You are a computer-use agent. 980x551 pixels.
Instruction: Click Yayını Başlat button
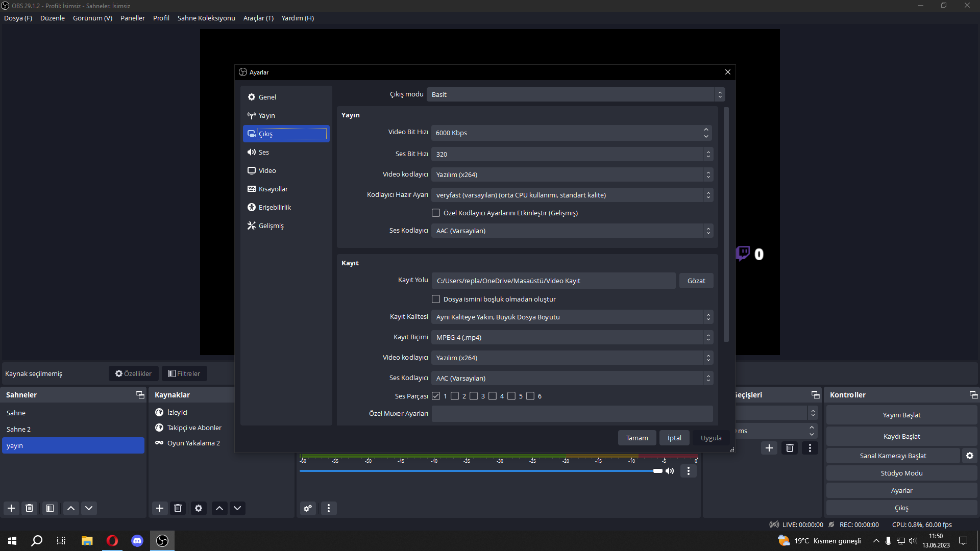pyautogui.click(x=901, y=415)
